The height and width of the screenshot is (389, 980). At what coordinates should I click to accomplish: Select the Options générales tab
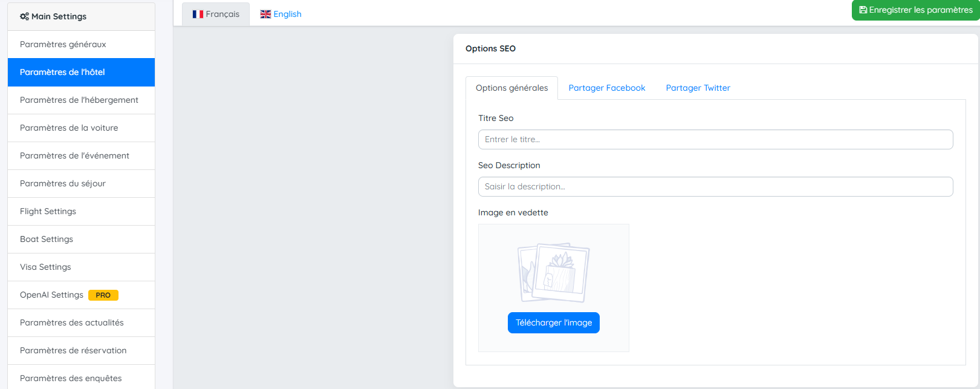(511, 88)
